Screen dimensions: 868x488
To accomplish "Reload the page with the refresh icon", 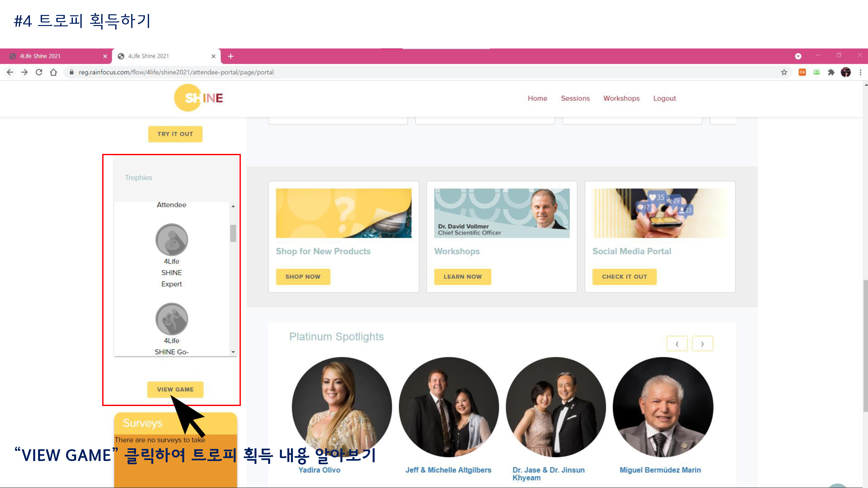I will pyautogui.click(x=39, y=72).
